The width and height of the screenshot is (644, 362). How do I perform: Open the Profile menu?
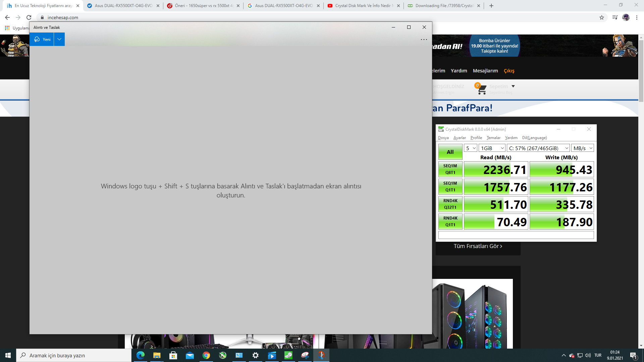[476, 138]
